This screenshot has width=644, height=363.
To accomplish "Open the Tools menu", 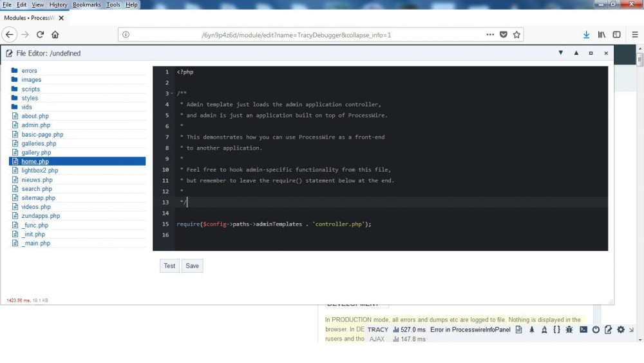I will pyautogui.click(x=113, y=5).
